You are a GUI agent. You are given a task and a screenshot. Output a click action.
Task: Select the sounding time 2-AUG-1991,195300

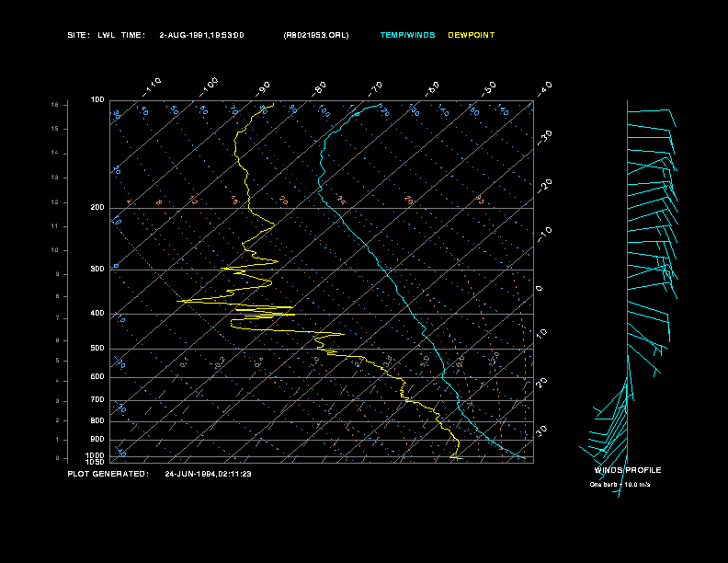(201, 35)
